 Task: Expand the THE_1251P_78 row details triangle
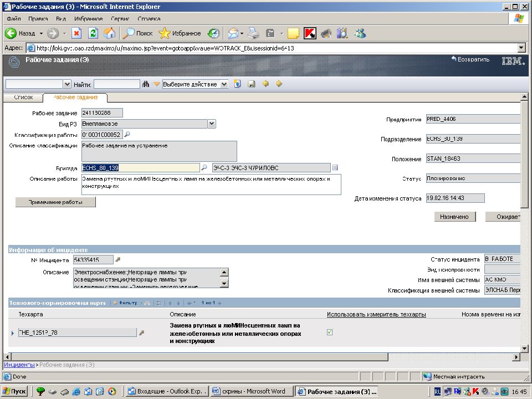coord(13,333)
